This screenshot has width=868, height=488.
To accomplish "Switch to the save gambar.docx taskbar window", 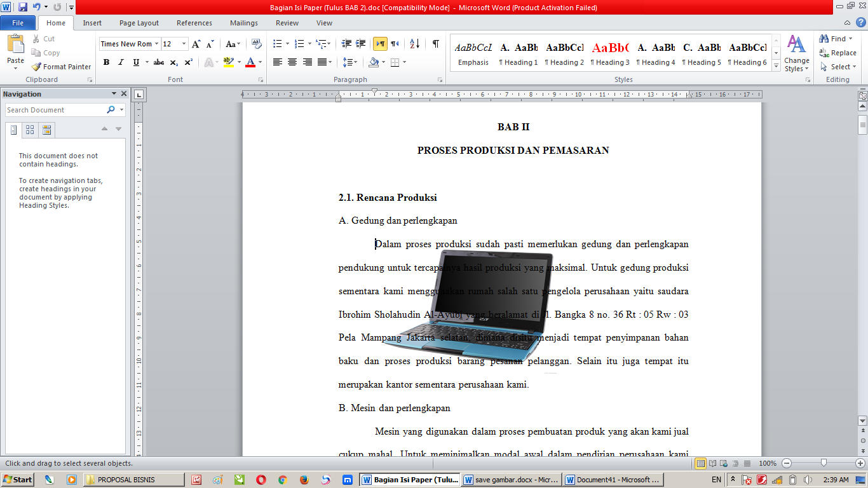I will (512, 480).
